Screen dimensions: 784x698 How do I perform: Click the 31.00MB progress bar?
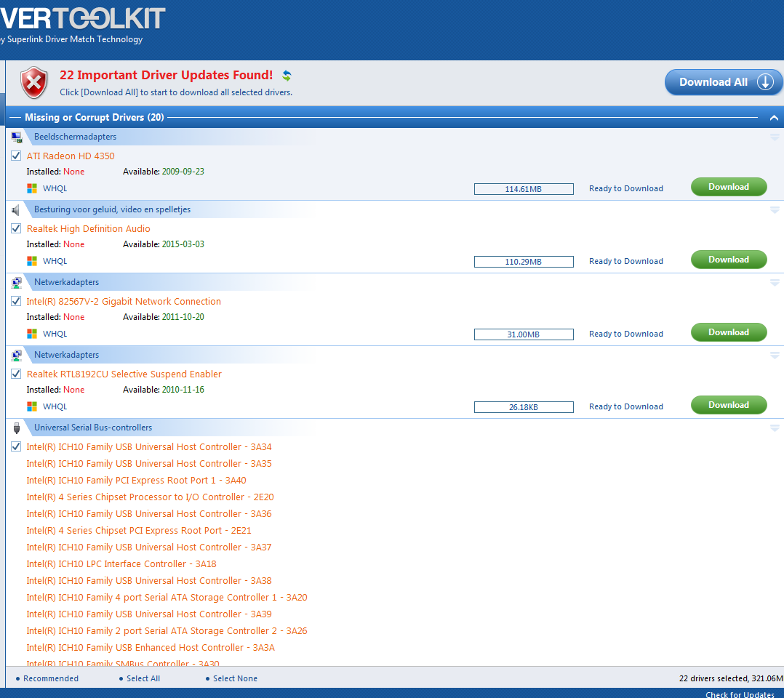(x=524, y=334)
